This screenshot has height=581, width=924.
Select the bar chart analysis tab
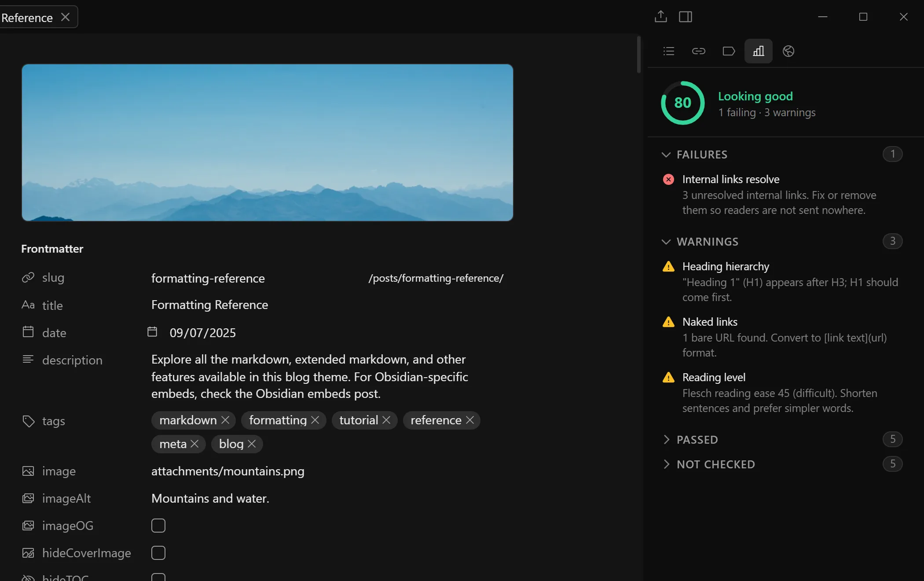pos(759,51)
